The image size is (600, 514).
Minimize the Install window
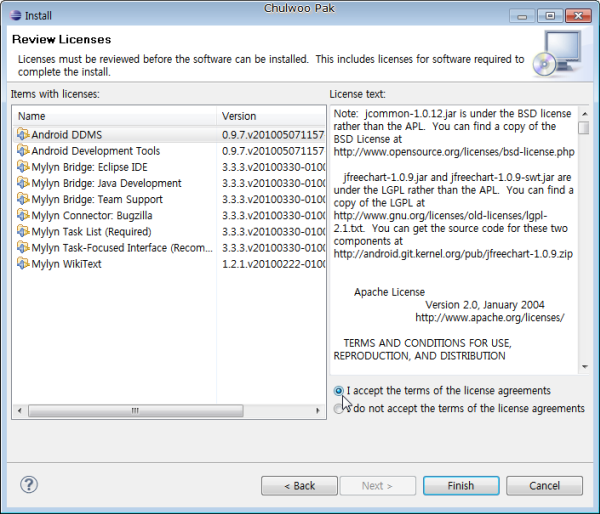pos(522,16)
